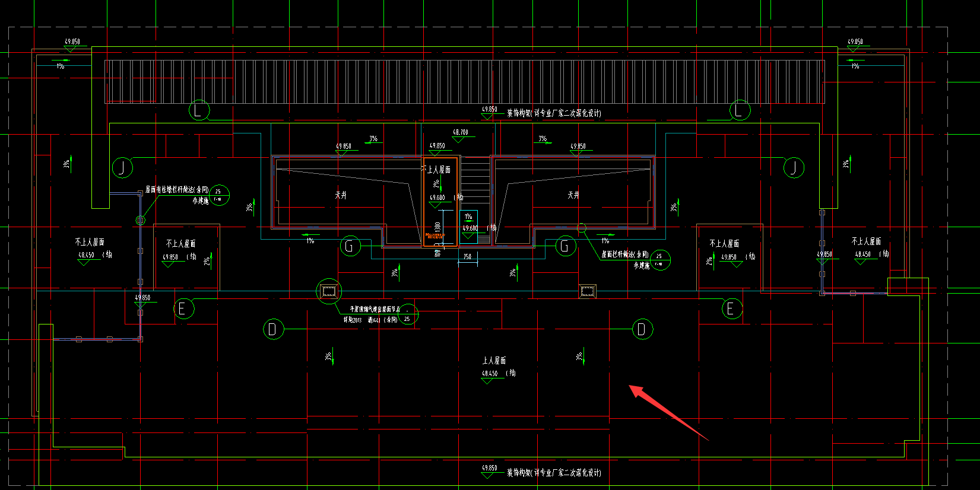Pick the right flue vent symbol near axis E
This screenshot has width=980, height=490.
(x=587, y=291)
